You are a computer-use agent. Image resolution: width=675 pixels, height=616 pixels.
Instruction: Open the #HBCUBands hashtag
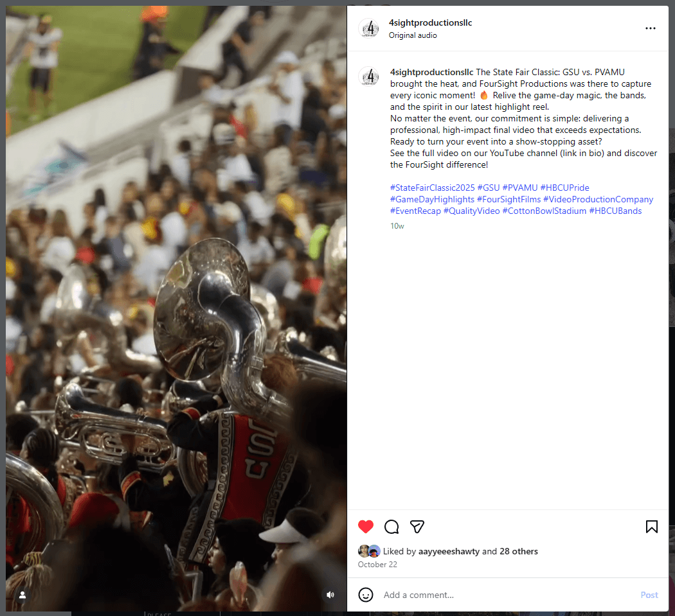(615, 211)
